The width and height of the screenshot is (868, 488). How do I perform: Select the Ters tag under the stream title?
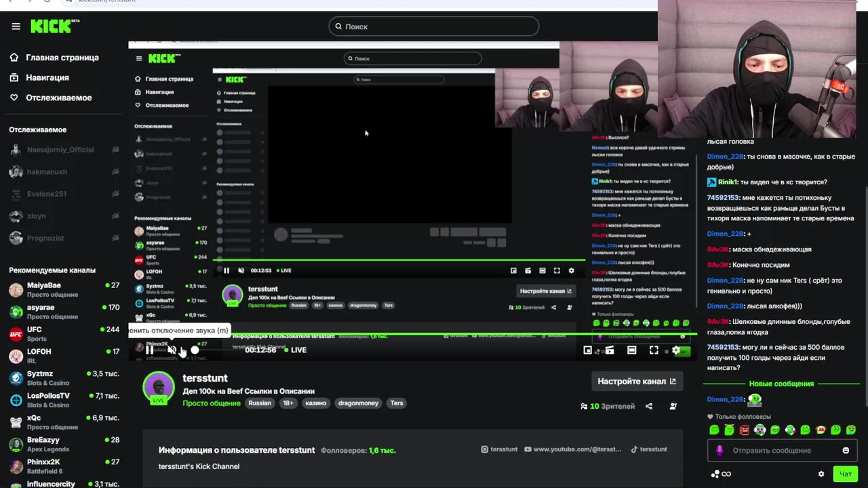click(397, 403)
